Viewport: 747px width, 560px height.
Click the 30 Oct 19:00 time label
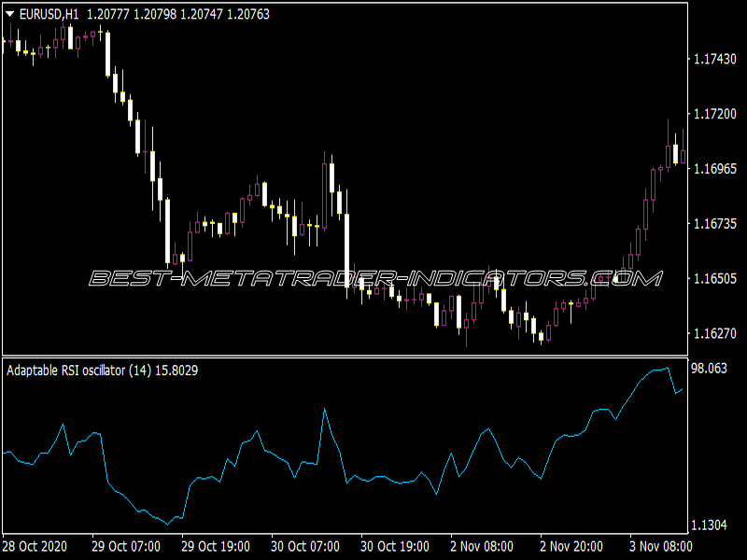click(x=394, y=546)
